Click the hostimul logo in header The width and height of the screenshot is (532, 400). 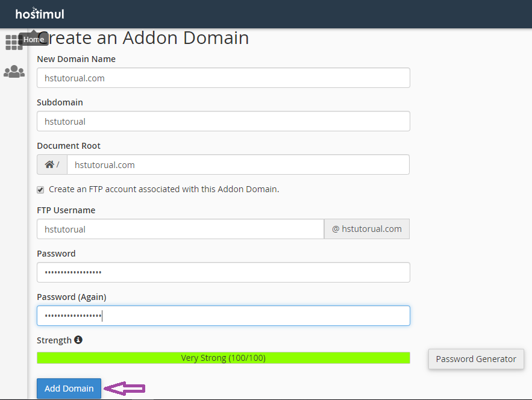[40, 13]
